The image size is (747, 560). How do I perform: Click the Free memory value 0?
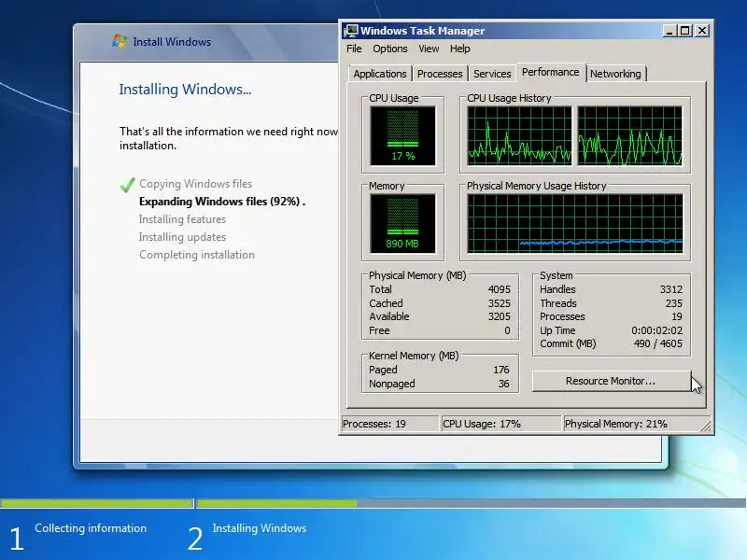[507, 330]
